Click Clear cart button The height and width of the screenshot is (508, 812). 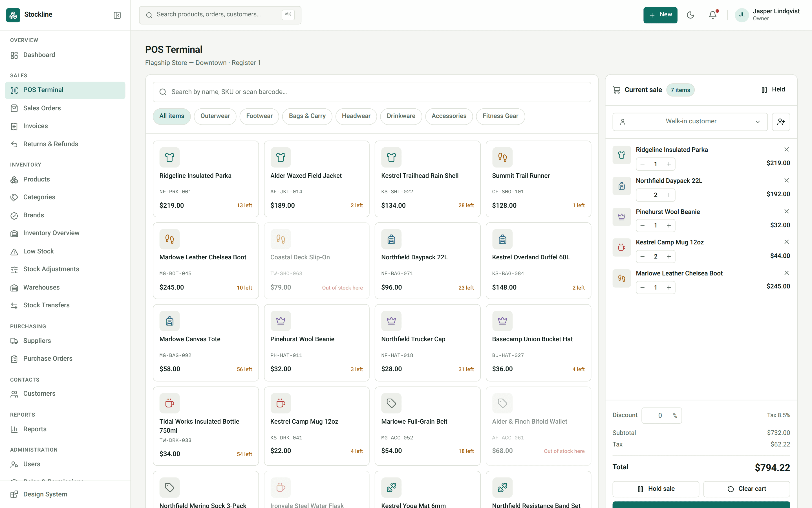(x=747, y=489)
